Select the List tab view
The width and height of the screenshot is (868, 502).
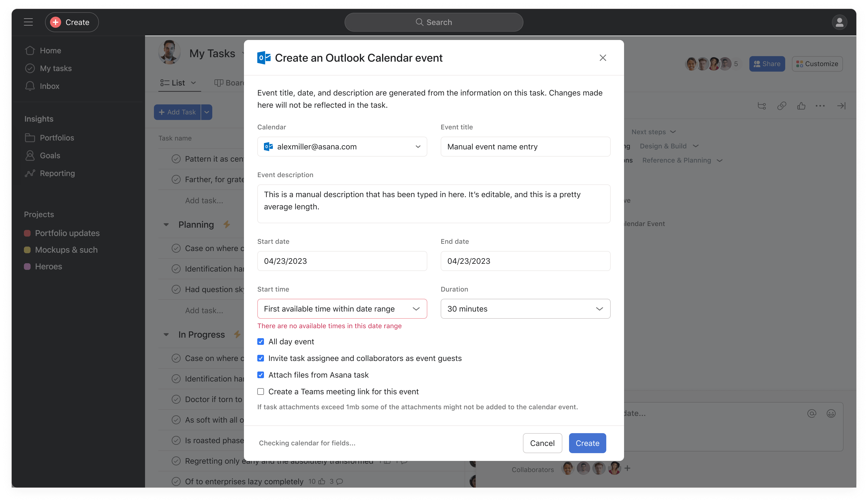click(x=178, y=82)
